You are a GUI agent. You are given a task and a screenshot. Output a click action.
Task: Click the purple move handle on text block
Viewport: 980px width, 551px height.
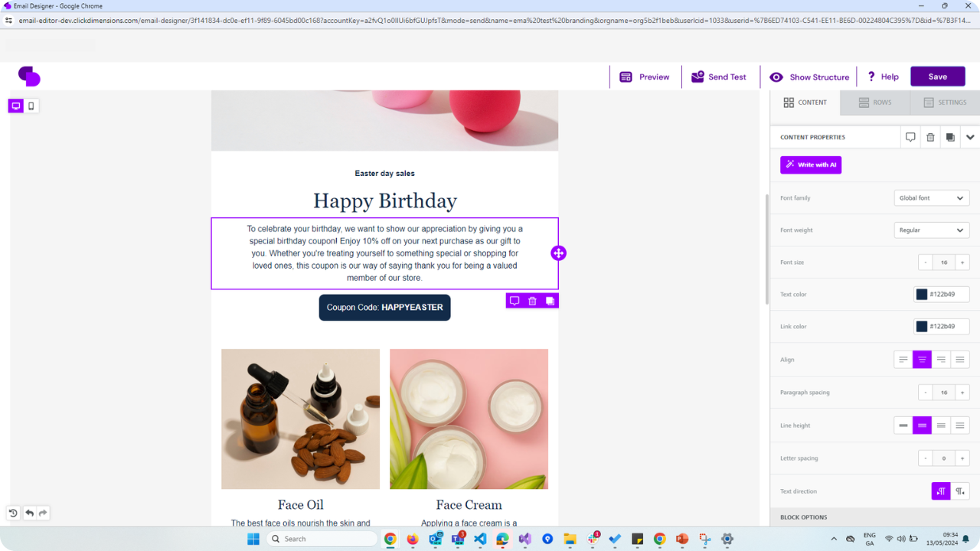(558, 253)
